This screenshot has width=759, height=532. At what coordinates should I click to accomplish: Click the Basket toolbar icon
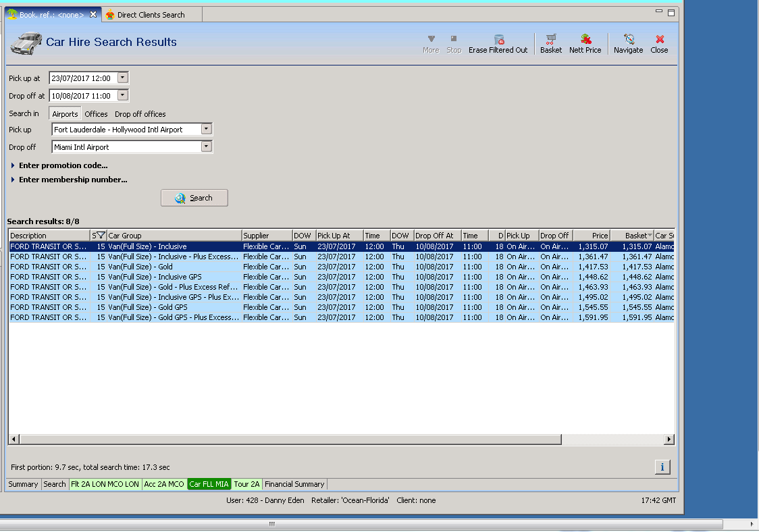[x=551, y=40]
